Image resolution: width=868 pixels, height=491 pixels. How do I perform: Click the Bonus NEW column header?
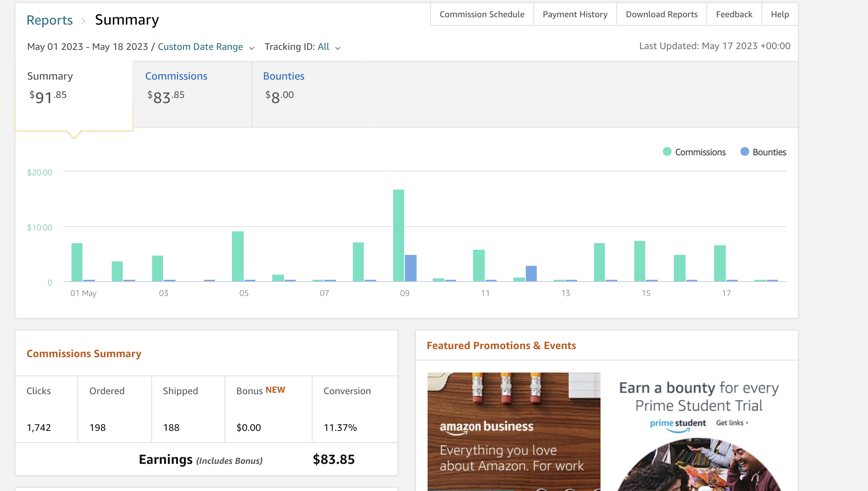click(x=261, y=391)
